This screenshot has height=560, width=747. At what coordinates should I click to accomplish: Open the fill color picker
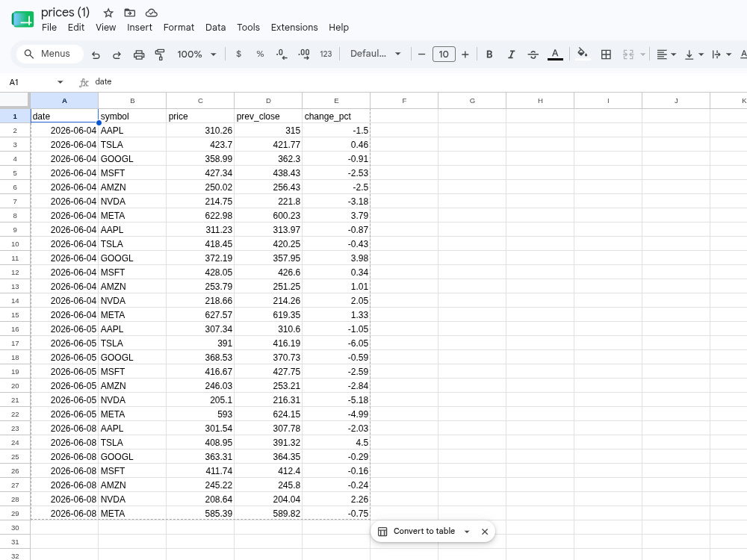582,55
